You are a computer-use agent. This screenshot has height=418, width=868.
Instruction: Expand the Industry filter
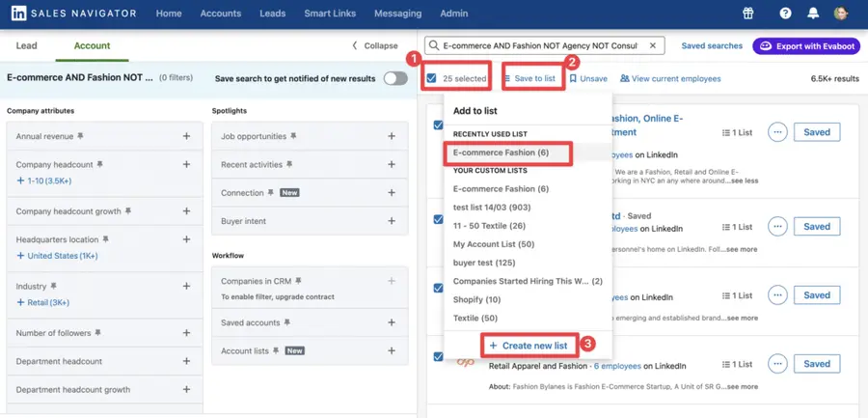pos(186,286)
